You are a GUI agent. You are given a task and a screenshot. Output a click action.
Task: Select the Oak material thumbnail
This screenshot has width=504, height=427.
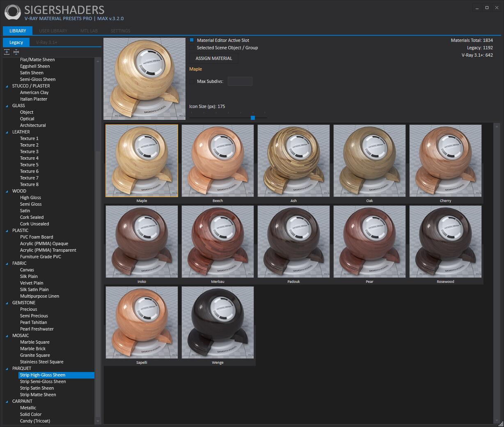(370, 161)
